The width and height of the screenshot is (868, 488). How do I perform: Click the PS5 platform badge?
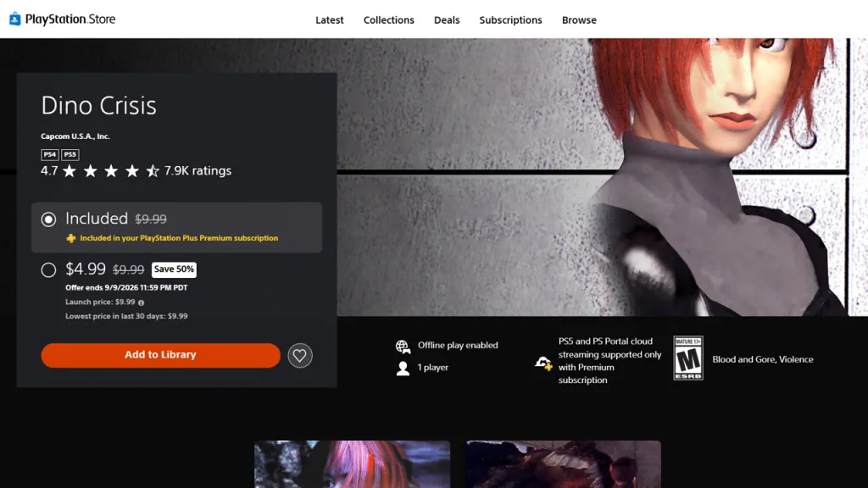[70, 154]
